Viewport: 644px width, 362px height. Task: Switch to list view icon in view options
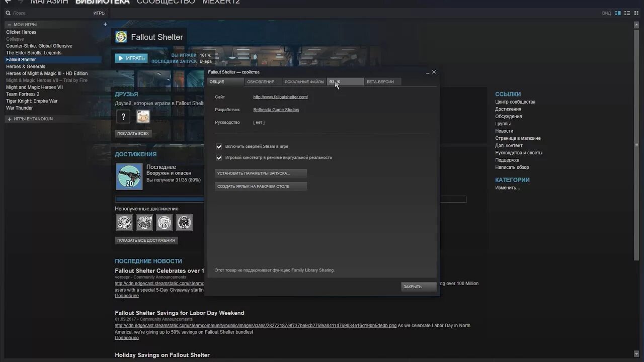point(627,13)
